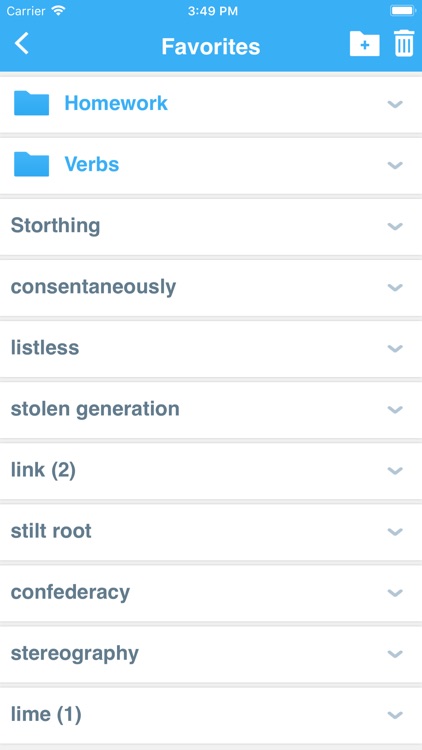Open the Verbs folder icon
Screen dimensions: 422x750
point(32,164)
